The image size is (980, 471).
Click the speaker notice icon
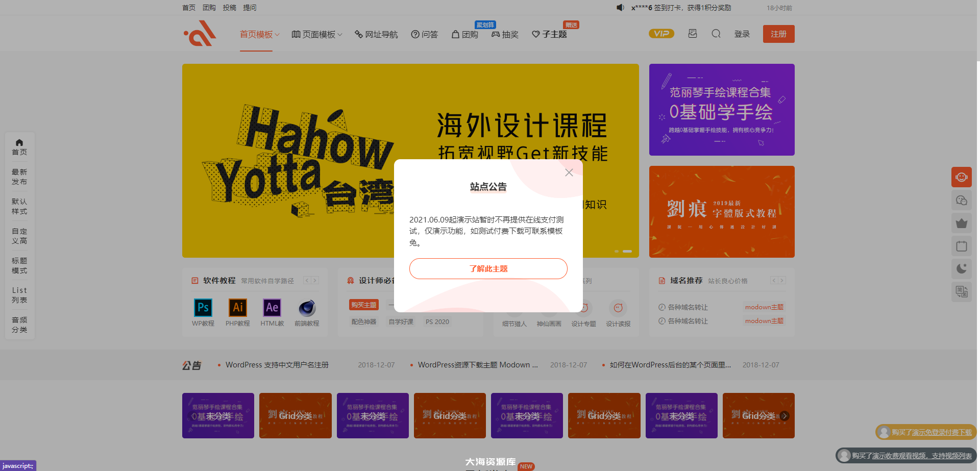tap(620, 8)
